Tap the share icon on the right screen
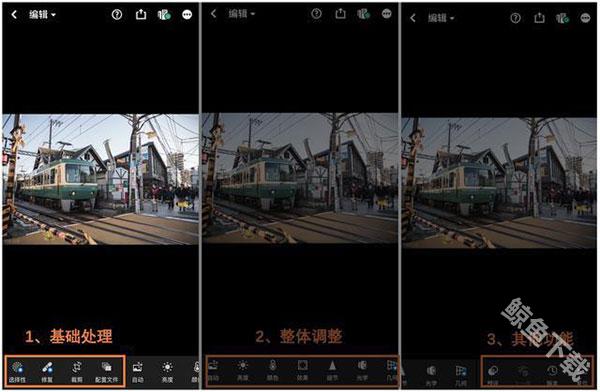Image resolution: width=600 pixels, height=392 pixels. tap(539, 18)
